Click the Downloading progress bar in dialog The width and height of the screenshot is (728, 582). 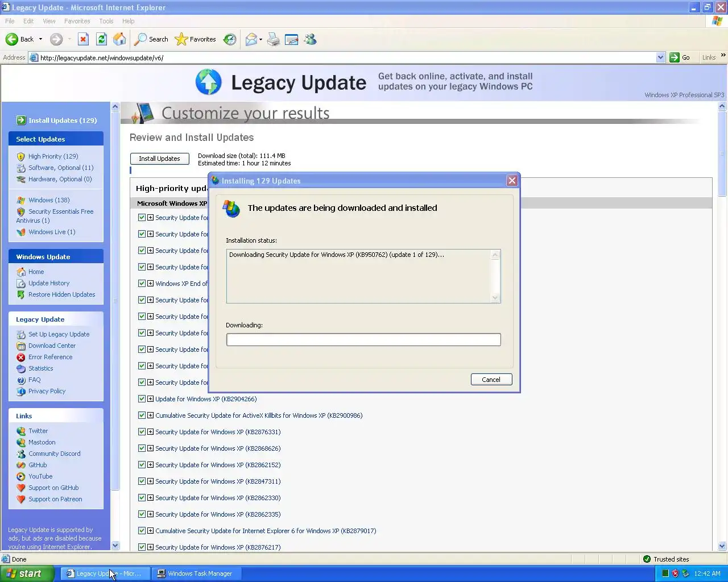[363, 340]
